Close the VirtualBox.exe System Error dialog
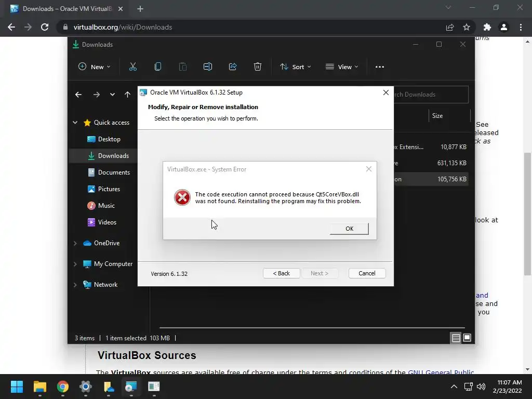Viewport: 532px width, 399px height. click(x=369, y=169)
